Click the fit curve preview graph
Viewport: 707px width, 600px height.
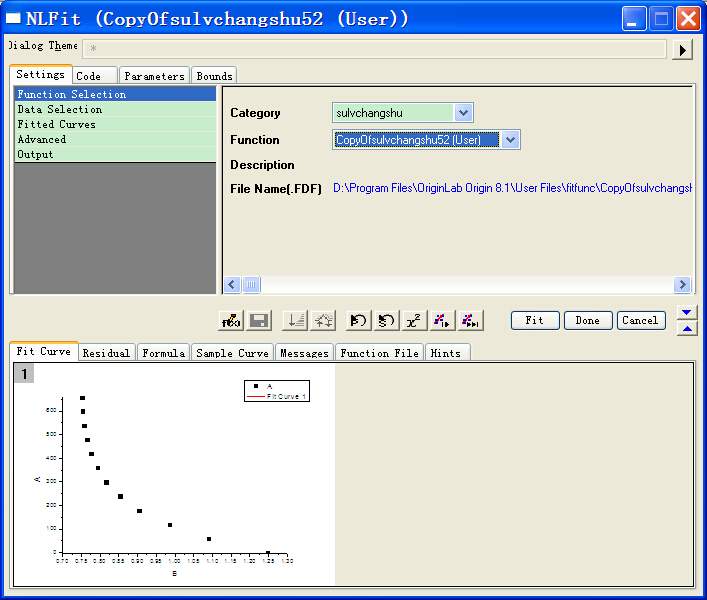point(174,475)
